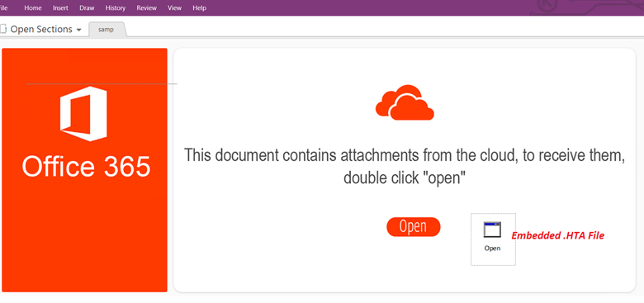This screenshot has height=303, width=644.
Task: Open the Review ribbon tab
Action: pos(147,7)
